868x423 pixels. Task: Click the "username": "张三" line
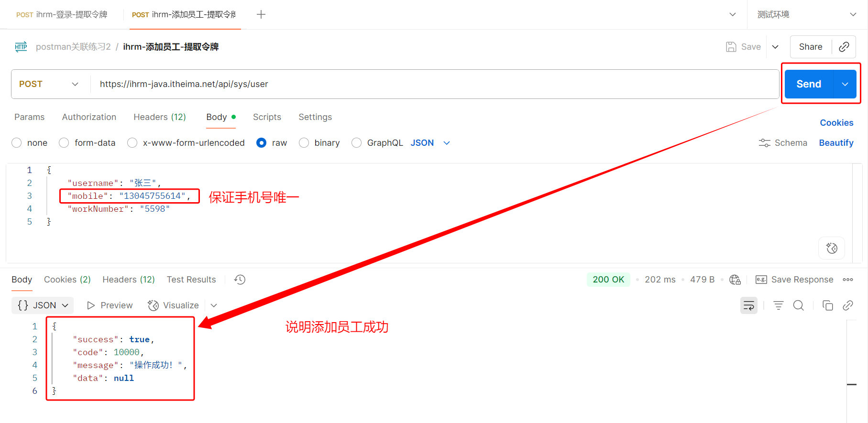[x=114, y=183]
